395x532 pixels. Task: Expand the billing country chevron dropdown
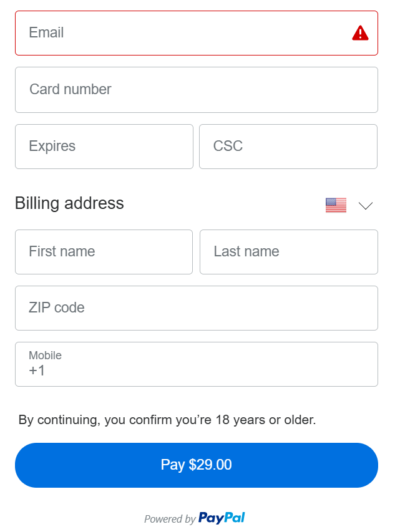366,205
